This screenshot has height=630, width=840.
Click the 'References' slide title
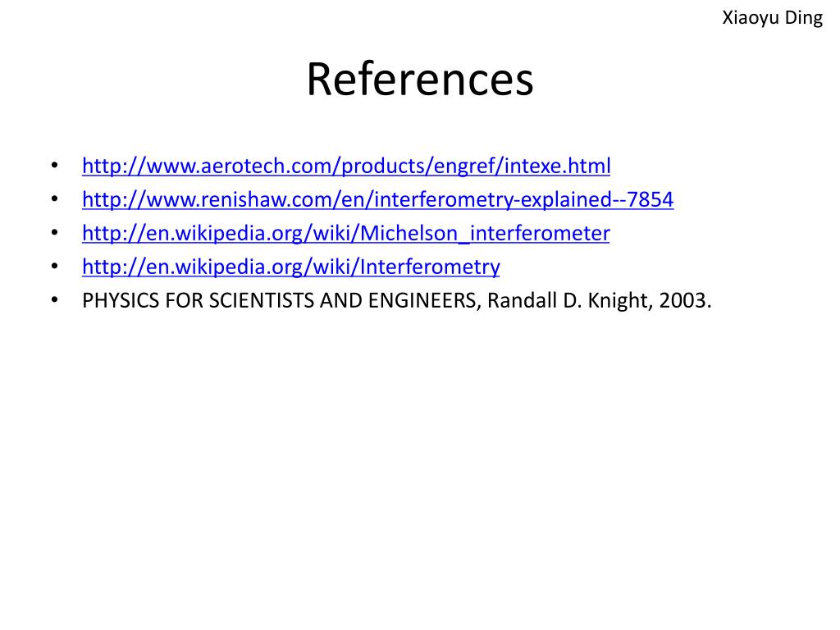(420, 80)
